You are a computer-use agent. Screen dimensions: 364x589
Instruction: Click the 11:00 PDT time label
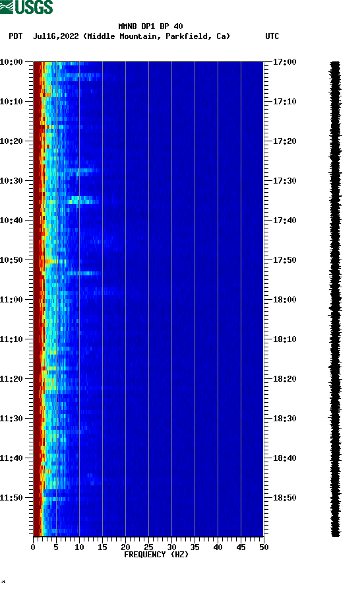point(11,299)
